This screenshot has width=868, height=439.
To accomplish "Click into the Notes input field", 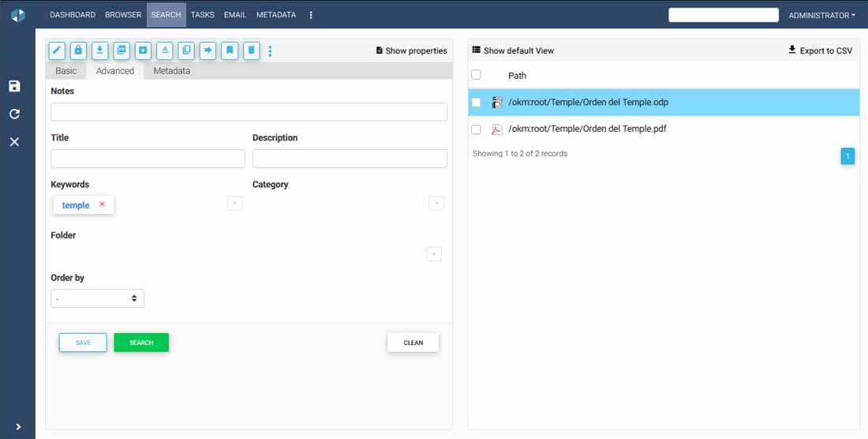I will [249, 111].
